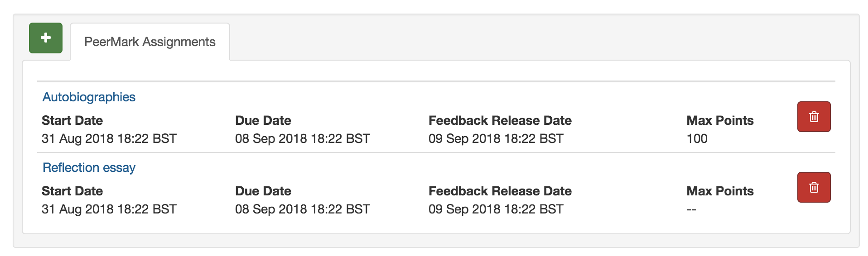Delete the Reflection essay assignment via trash icon
The image size is (868, 256).
coord(814,187)
